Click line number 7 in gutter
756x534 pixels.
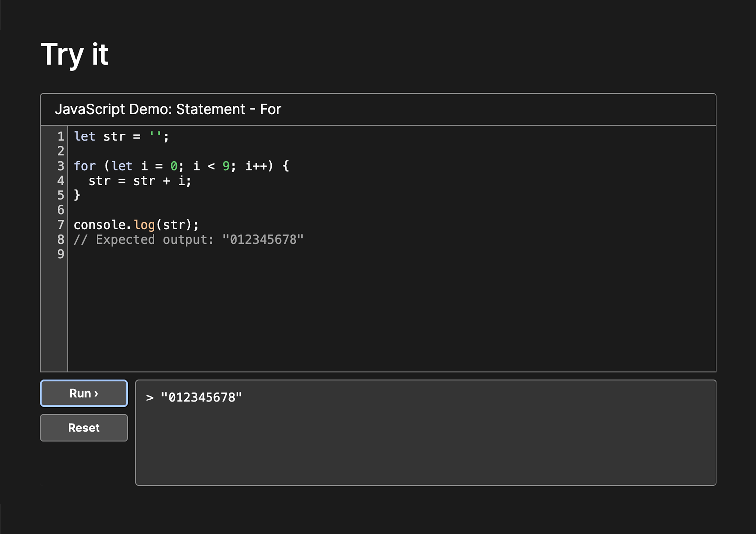[61, 225]
